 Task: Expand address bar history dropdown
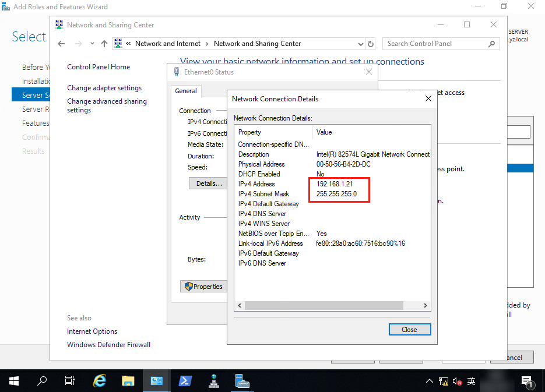(x=360, y=44)
